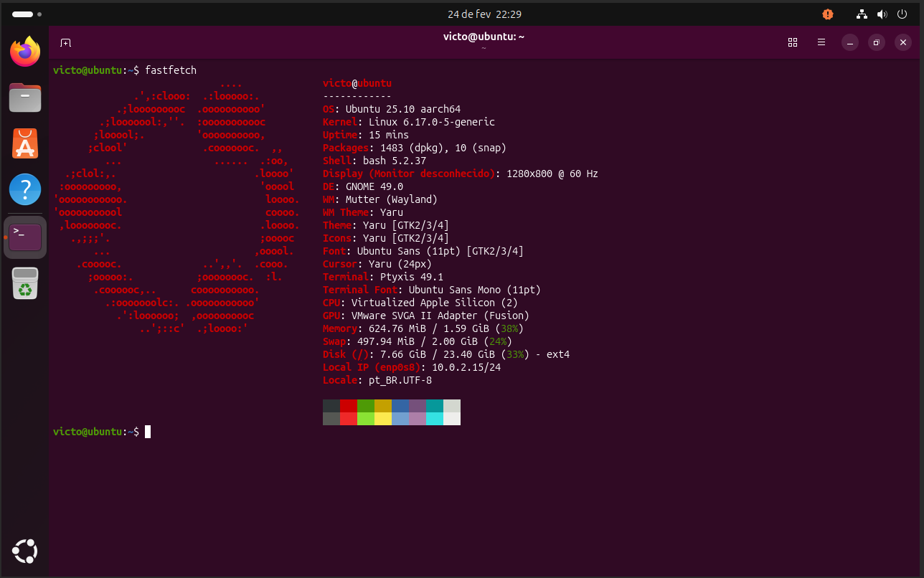Open Ubuntu App Center

pyautogui.click(x=25, y=143)
